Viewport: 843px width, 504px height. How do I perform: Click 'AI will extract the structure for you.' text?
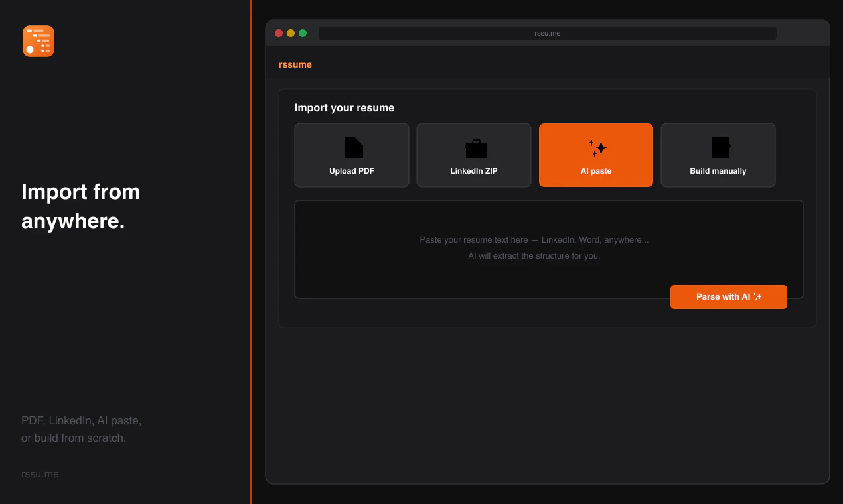point(534,256)
